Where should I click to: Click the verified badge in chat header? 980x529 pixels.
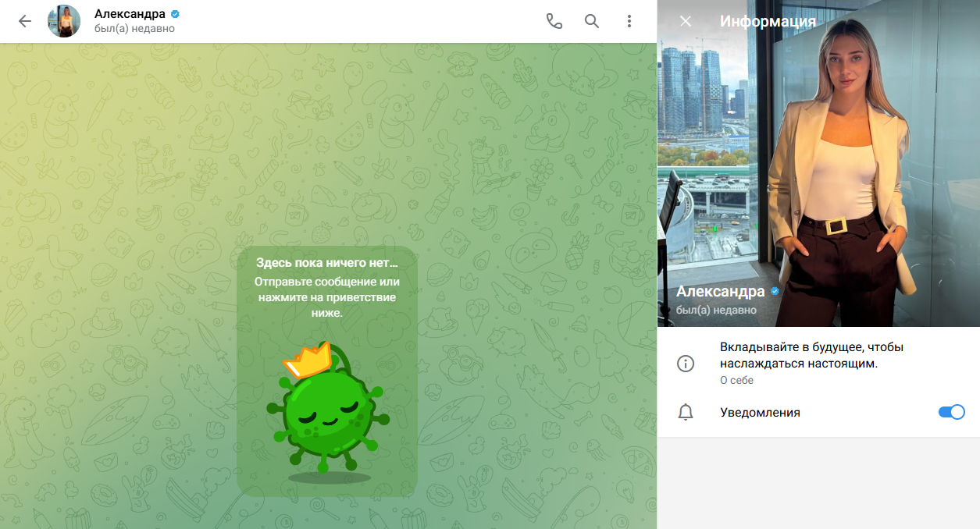tap(176, 14)
